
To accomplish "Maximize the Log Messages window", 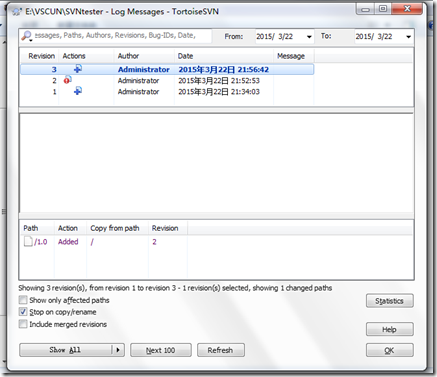I will click(x=383, y=9).
